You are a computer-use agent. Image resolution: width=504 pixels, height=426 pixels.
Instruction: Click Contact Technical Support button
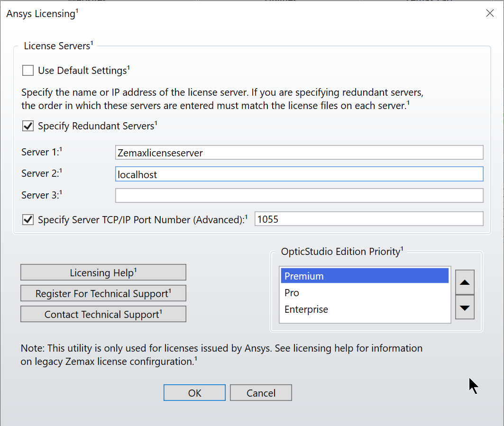tap(103, 314)
